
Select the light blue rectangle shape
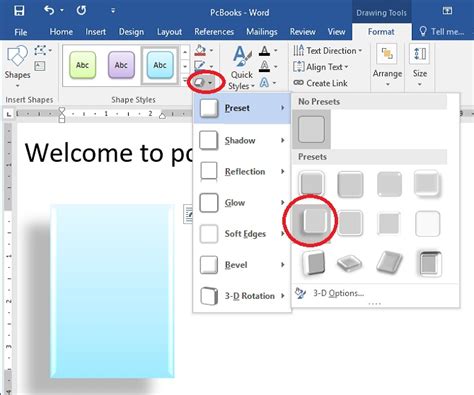(x=112, y=291)
